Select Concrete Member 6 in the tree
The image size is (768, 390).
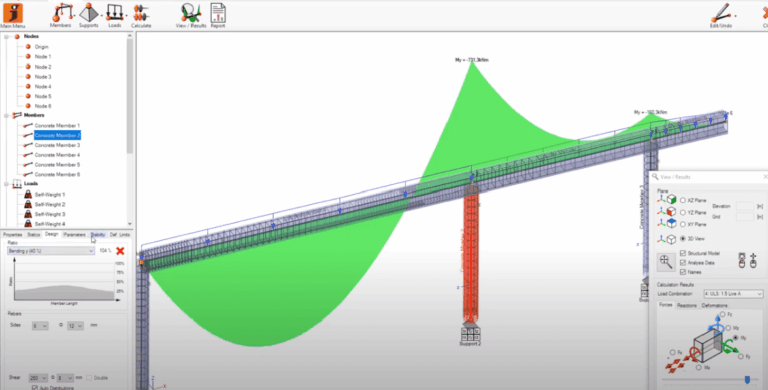[x=57, y=174]
